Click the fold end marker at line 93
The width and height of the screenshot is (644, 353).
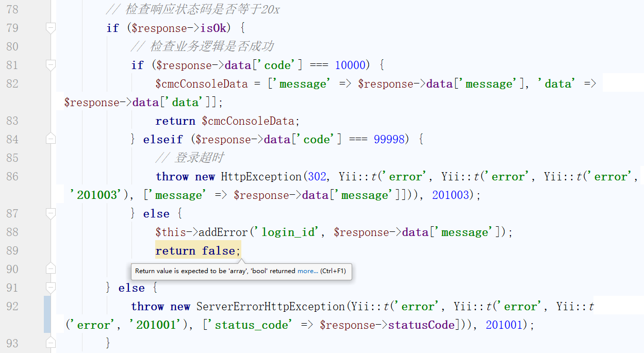[x=51, y=343]
